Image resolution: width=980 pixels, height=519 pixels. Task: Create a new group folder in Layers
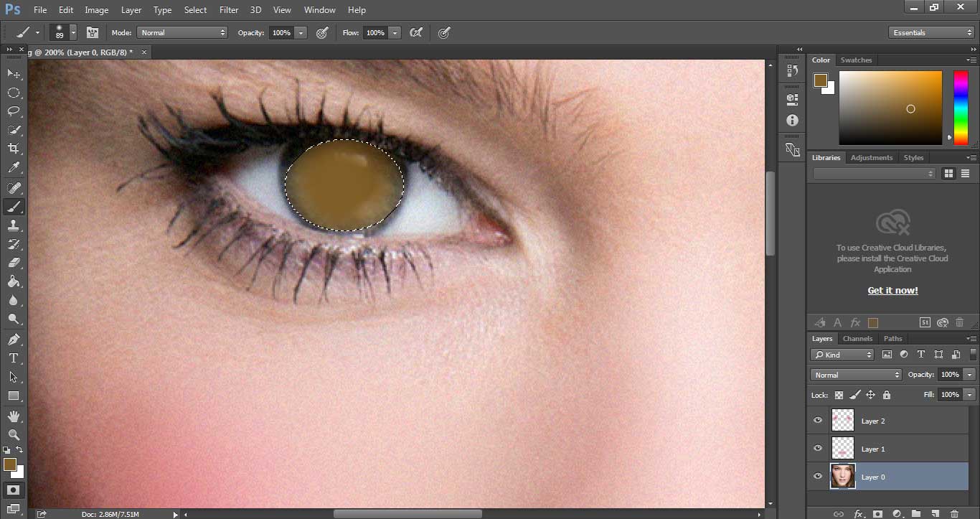coord(915,513)
